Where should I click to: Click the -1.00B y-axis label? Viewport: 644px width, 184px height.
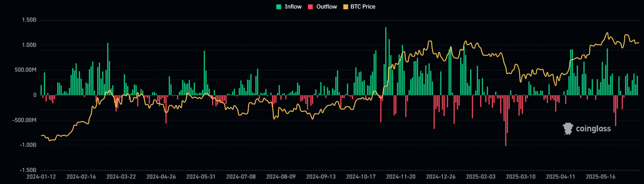tap(28, 145)
